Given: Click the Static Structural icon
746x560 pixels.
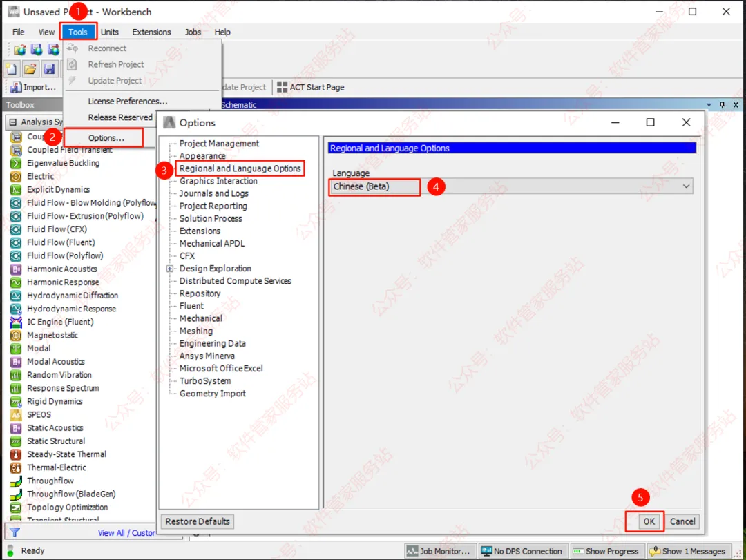Looking at the screenshot, I should click(x=16, y=441).
